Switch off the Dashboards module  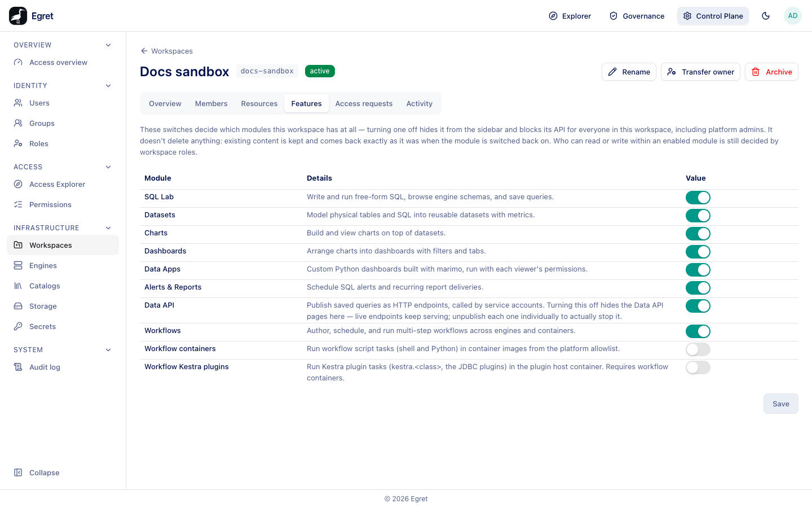pos(698,252)
